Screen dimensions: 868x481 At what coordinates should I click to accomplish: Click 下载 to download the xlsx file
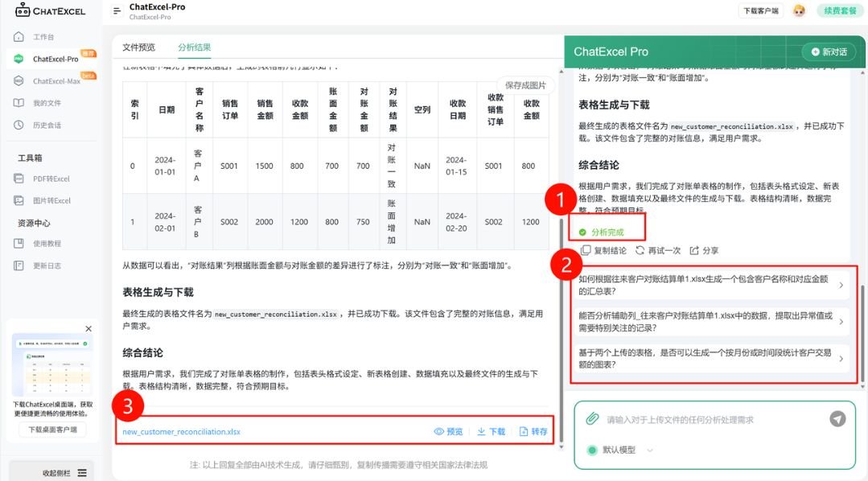click(x=491, y=432)
